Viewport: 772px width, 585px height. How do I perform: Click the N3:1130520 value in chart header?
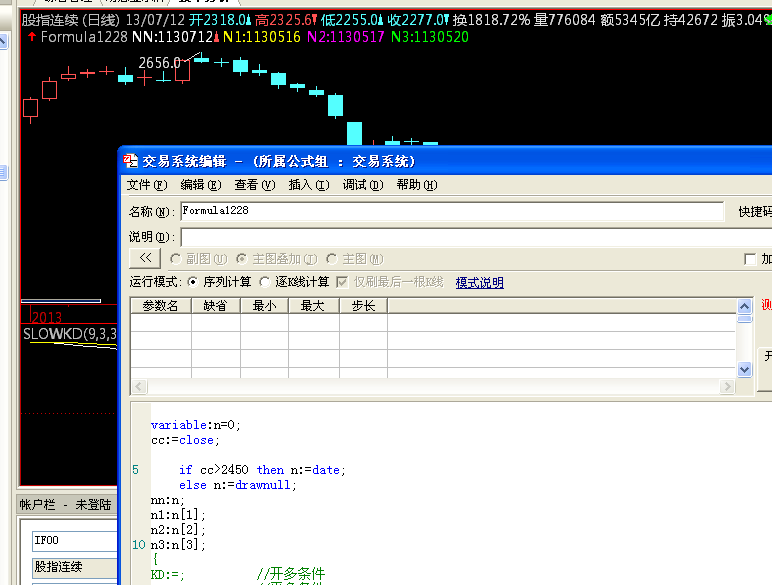(430, 37)
